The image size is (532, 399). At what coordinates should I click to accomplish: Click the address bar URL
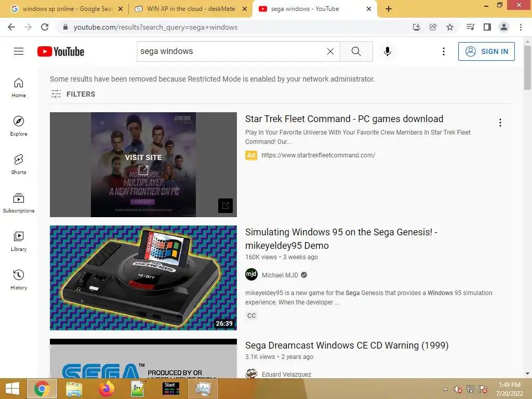coord(155,27)
